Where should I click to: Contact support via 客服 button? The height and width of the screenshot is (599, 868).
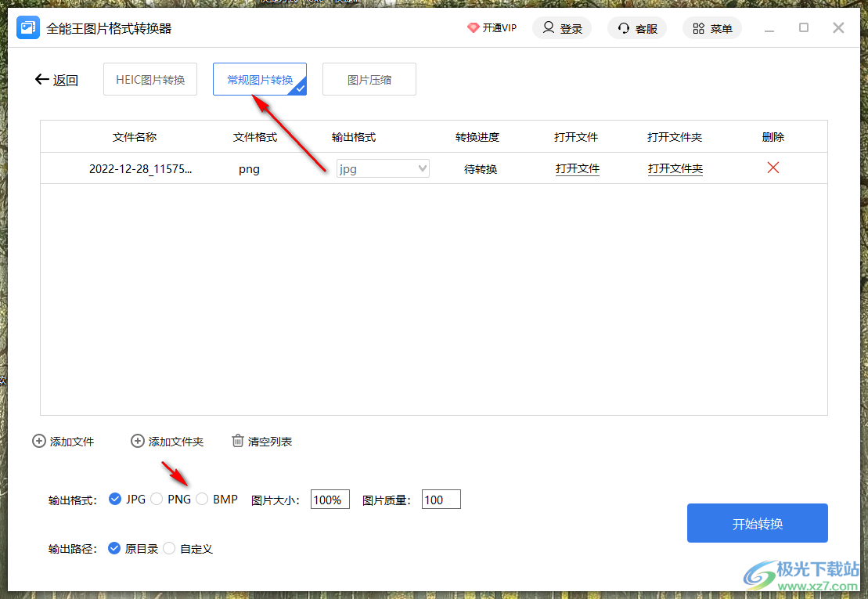637,27
